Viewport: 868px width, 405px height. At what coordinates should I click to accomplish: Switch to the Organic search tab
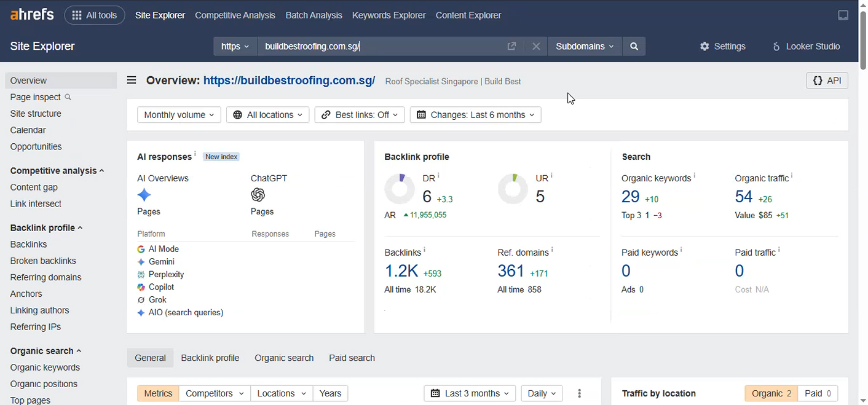[284, 358]
